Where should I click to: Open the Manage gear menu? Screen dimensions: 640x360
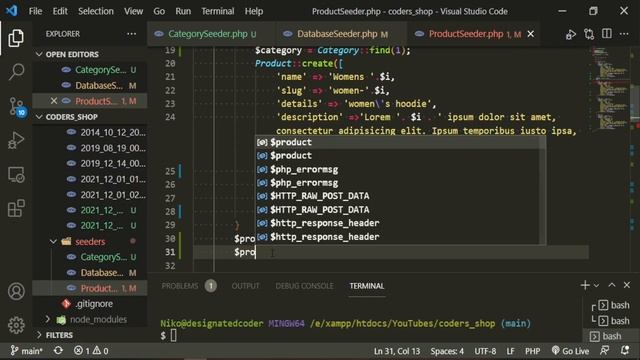pyautogui.click(x=16, y=325)
